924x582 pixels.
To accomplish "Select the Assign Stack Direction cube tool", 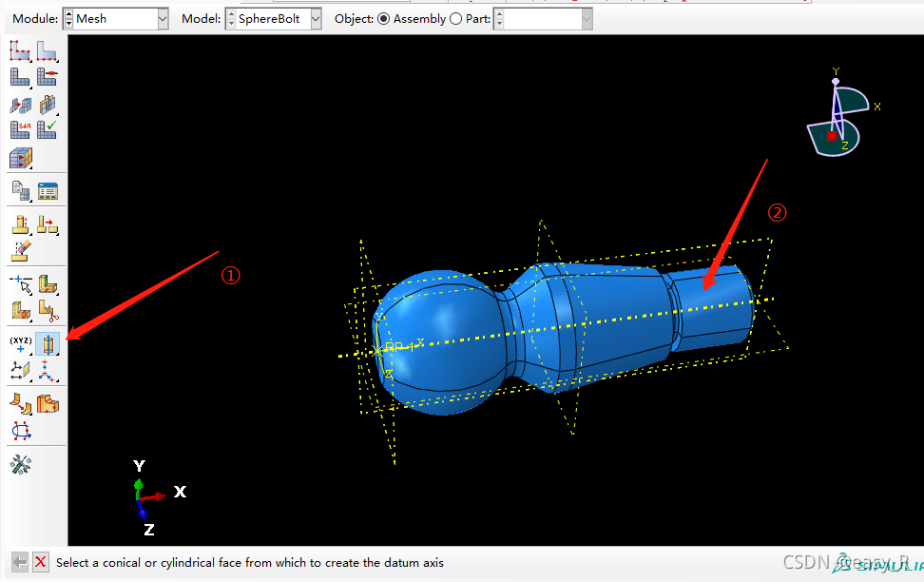I will [20, 158].
